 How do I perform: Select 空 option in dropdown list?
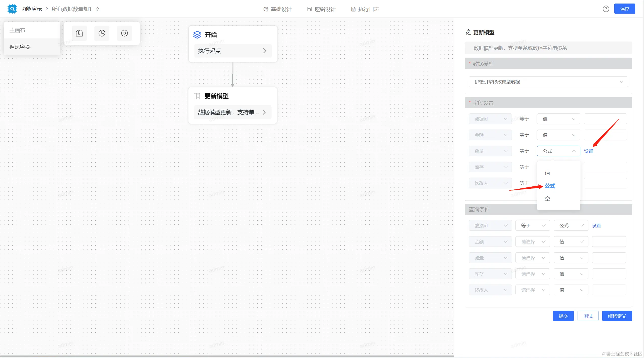(547, 199)
